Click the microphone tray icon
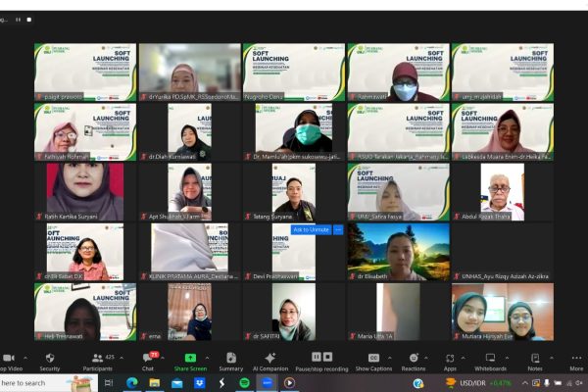 [x=547, y=383]
